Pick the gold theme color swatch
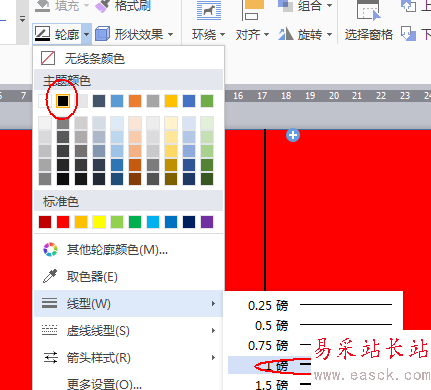The height and width of the screenshot is (390, 431). (171, 101)
